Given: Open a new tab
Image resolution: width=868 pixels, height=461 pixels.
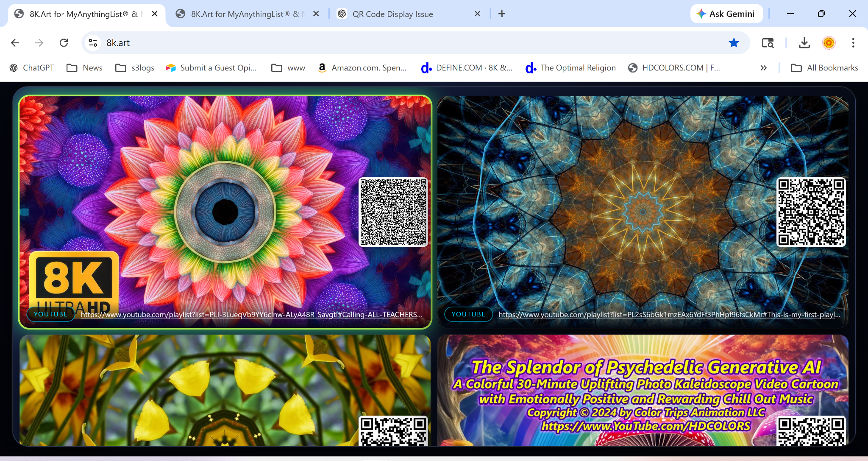Looking at the screenshot, I should coord(502,14).
